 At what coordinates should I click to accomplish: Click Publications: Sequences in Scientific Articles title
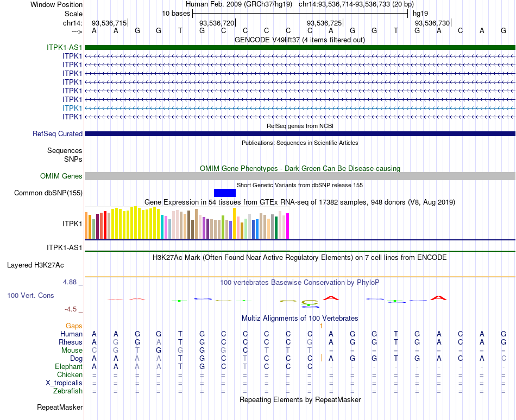pos(300,143)
